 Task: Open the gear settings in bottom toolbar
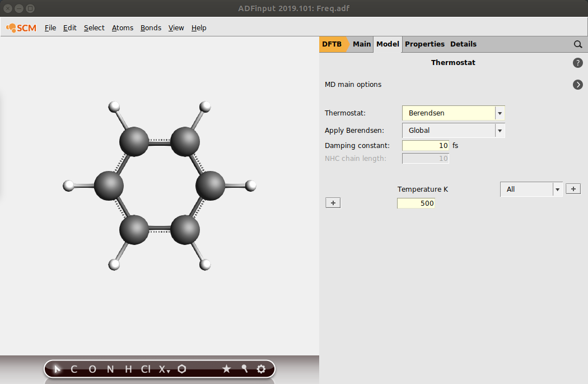pos(261,369)
